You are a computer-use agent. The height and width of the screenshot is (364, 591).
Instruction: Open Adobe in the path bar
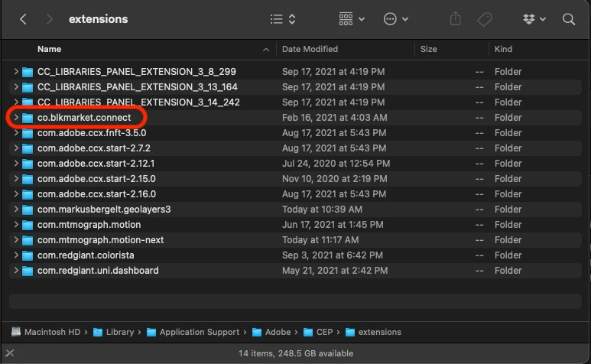271,332
